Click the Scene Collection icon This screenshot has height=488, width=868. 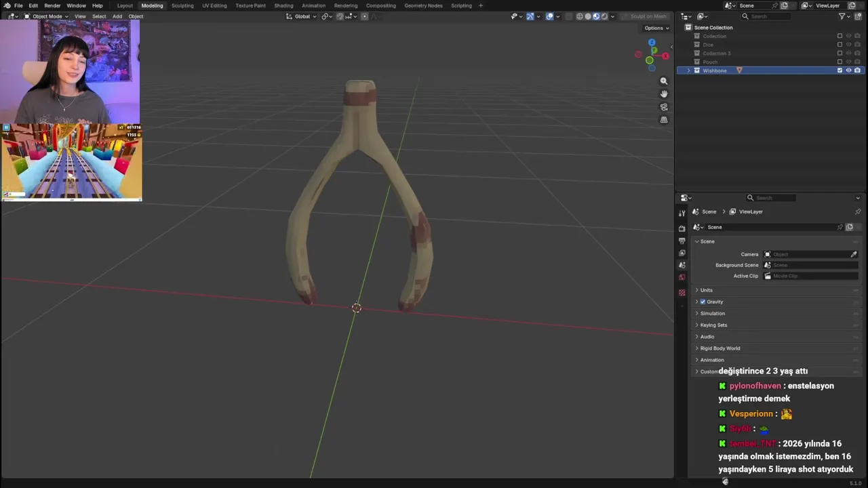coord(688,28)
